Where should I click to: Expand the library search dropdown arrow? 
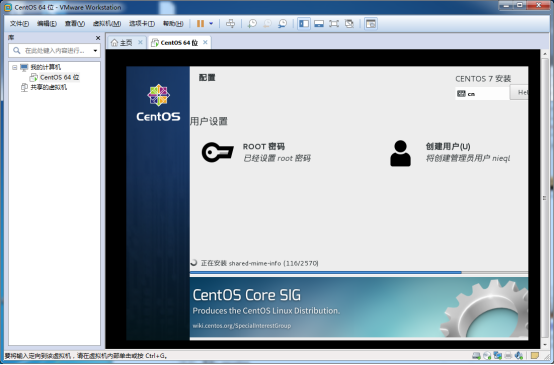95,51
